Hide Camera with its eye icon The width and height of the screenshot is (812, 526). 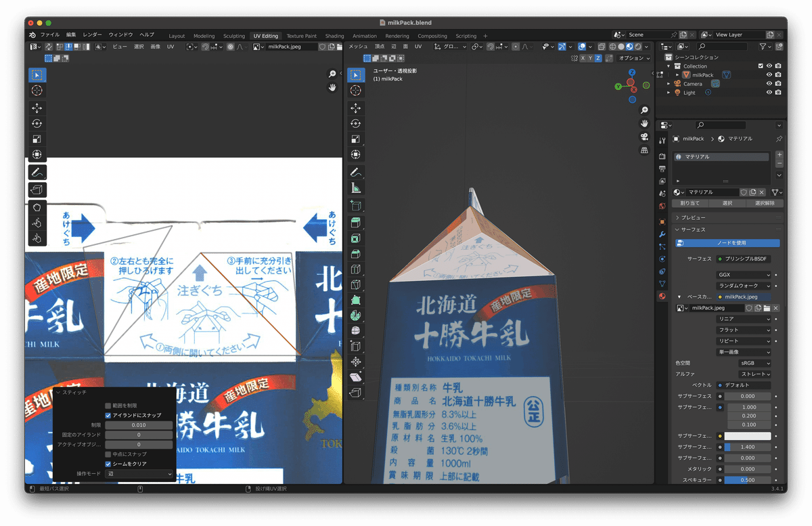(x=769, y=84)
